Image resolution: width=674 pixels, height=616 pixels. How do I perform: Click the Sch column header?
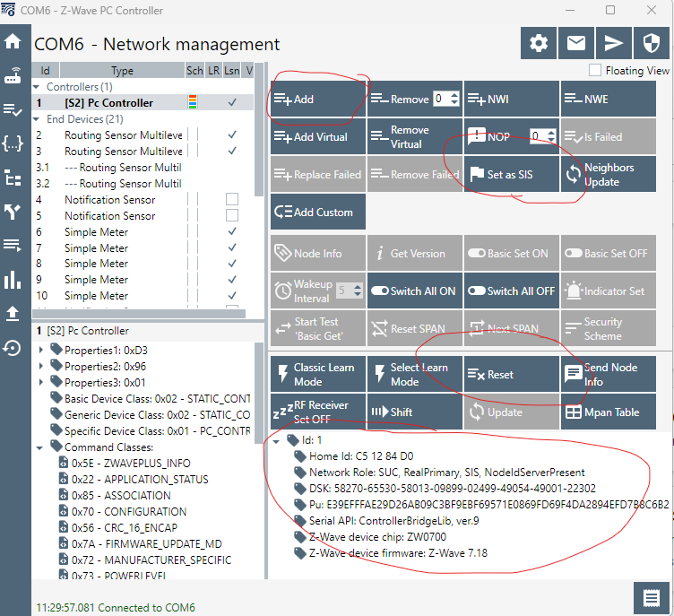click(x=194, y=70)
